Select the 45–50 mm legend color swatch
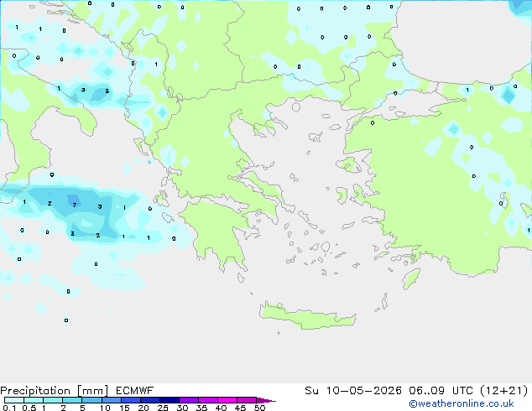The width and height of the screenshot is (532, 411). (x=247, y=400)
